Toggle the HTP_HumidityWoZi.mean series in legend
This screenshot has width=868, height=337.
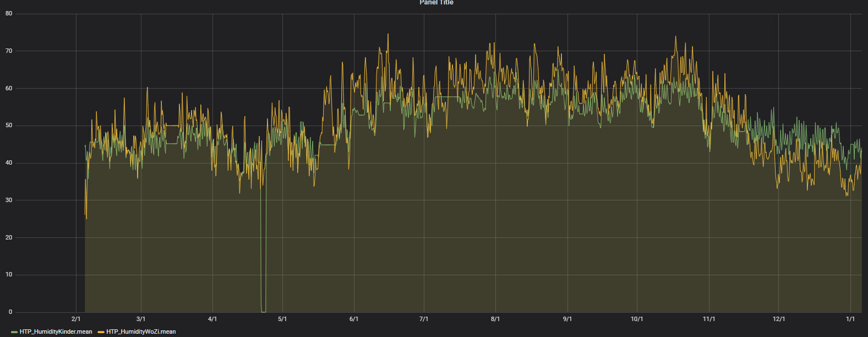point(141,331)
